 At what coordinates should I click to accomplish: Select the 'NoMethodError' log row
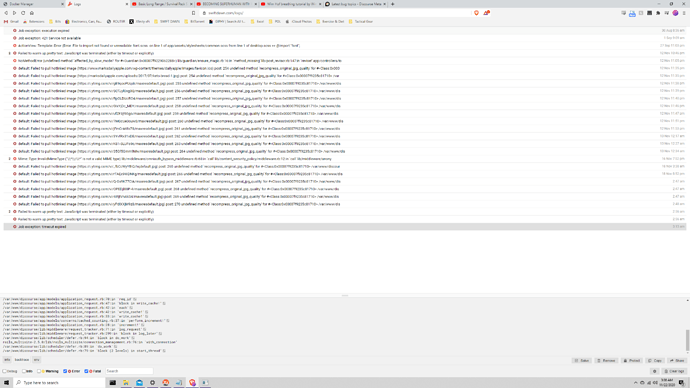345,61
